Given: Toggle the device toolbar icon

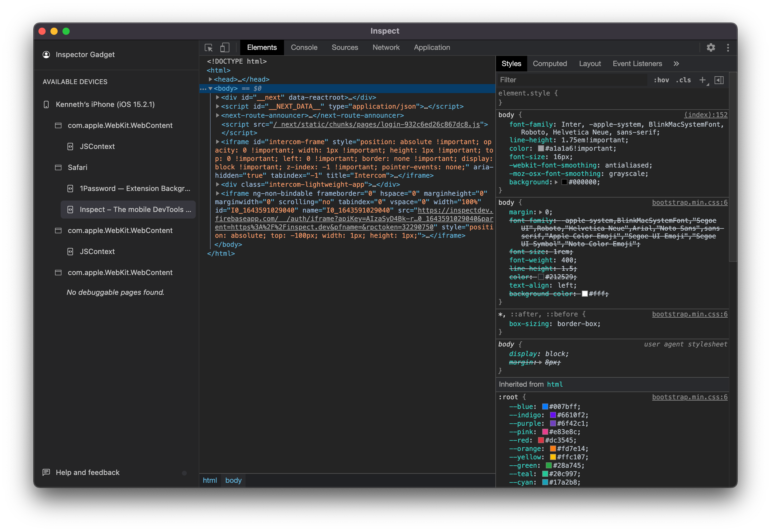Looking at the screenshot, I should click(x=225, y=48).
